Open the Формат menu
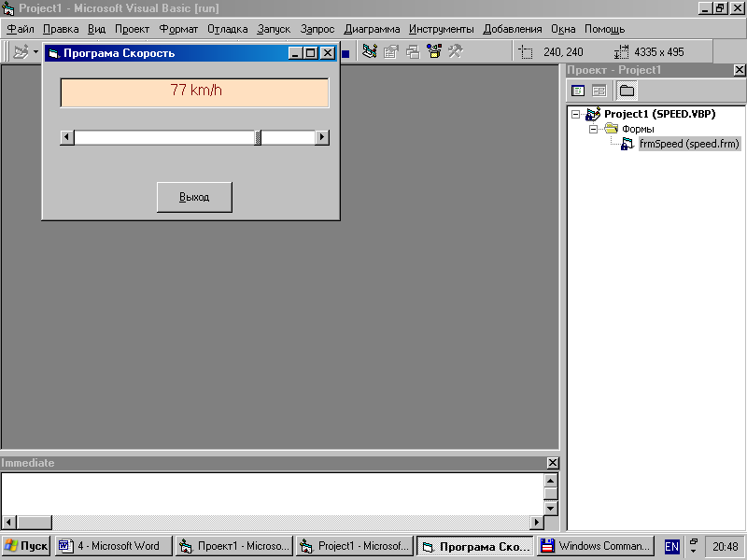747x560 pixels. pos(178,29)
